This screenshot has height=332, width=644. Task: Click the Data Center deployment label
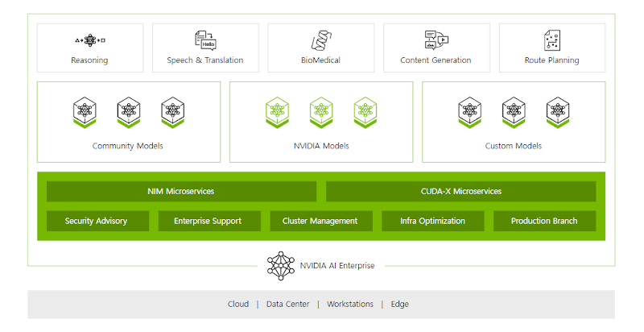[288, 304]
